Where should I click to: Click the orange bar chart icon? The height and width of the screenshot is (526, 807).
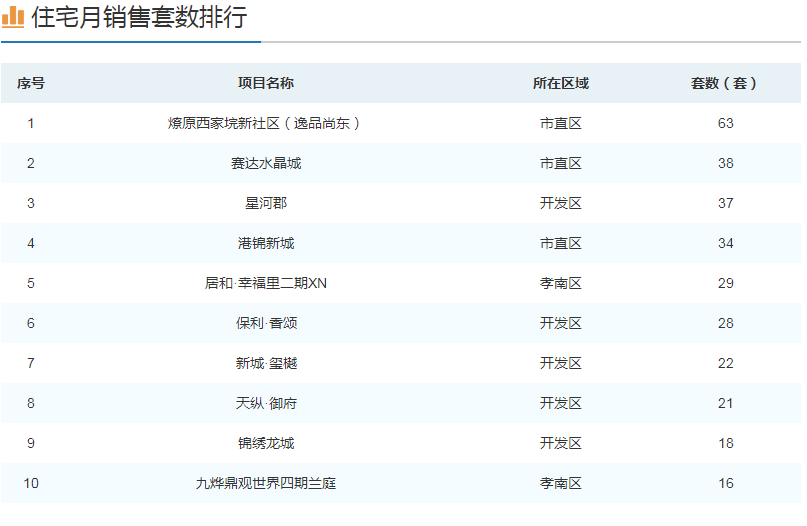(13, 17)
